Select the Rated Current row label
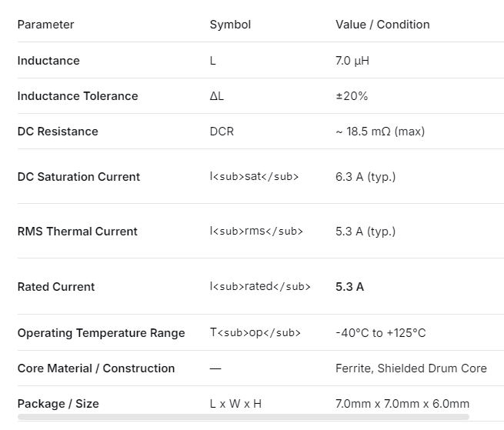Screen dimensions: 504x430 pos(56,287)
